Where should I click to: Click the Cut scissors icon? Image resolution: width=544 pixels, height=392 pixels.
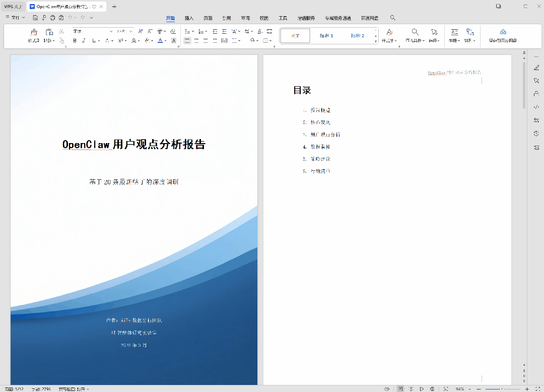[61, 32]
